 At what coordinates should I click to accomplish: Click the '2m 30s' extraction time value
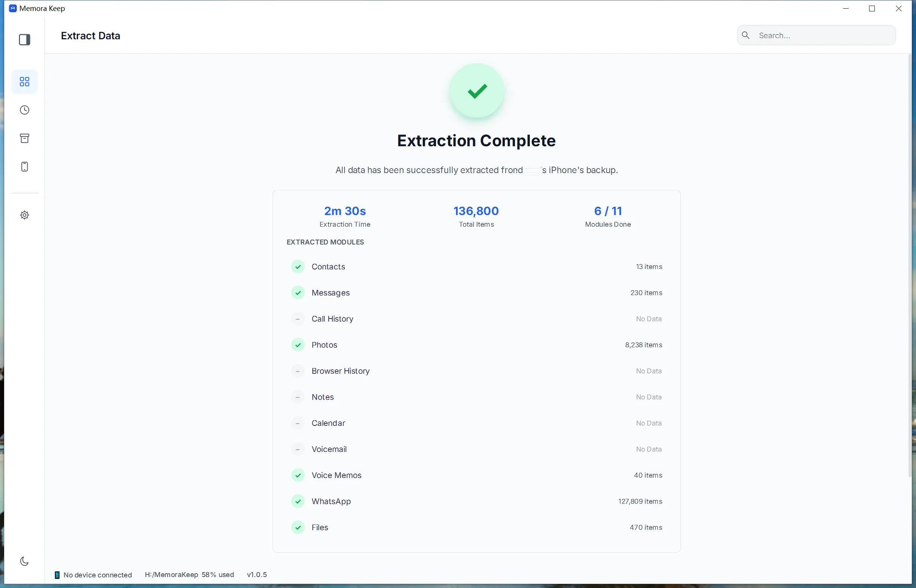click(x=345, y=211)
